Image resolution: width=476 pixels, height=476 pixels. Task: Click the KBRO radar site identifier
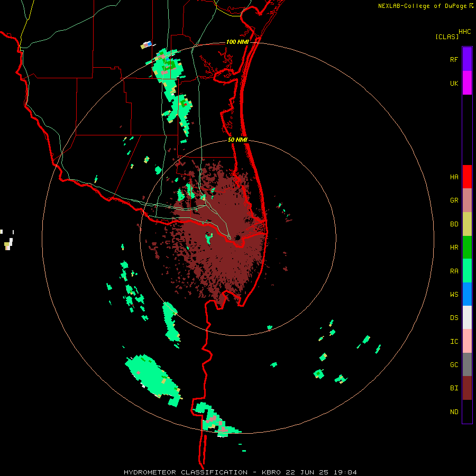pos(271,472)
